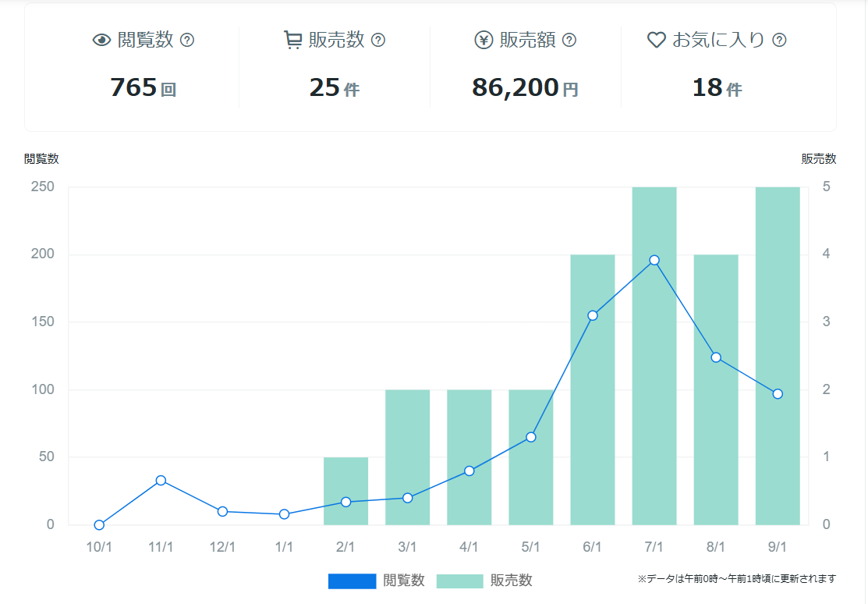868x604 pixels.
Task: Select the 6/1 line data point
Action: [x=593, y=316]
